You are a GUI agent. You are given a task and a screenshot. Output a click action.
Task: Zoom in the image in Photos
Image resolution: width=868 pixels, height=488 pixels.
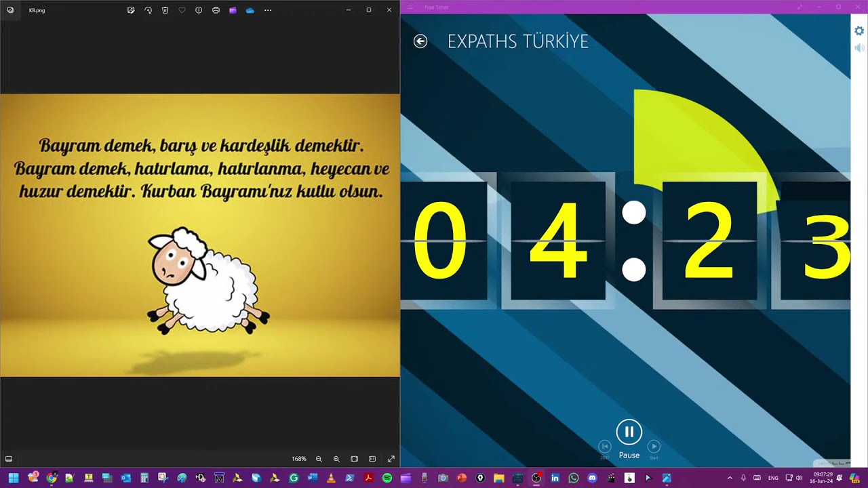tap(336, 459)
